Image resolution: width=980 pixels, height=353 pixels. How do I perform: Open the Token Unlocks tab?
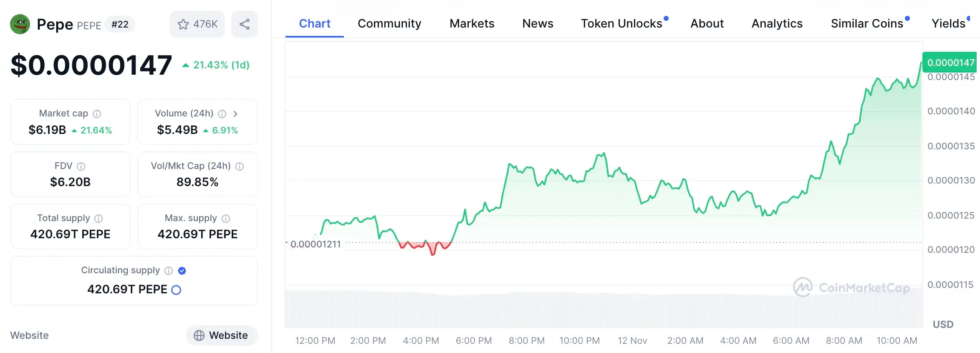point(622,23)
